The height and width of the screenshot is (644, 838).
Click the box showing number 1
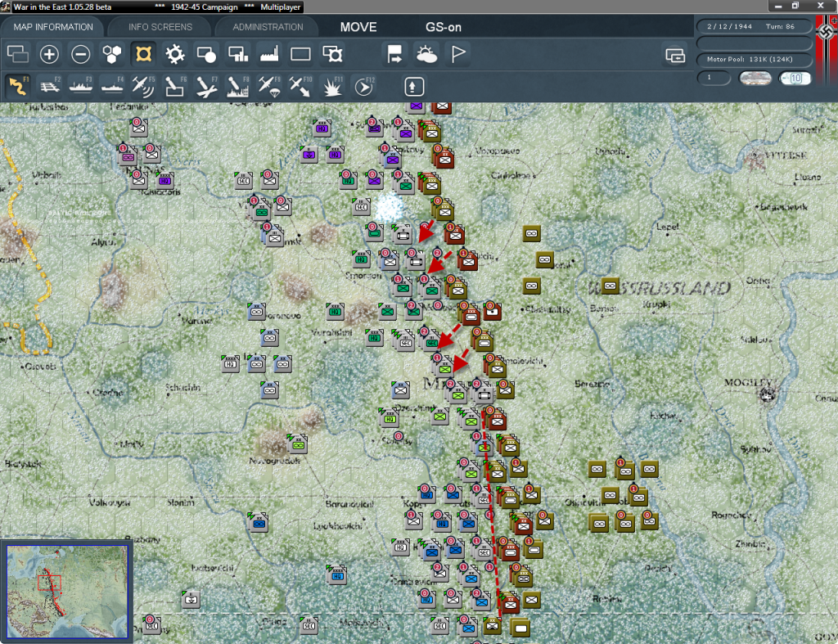point(714,78)
